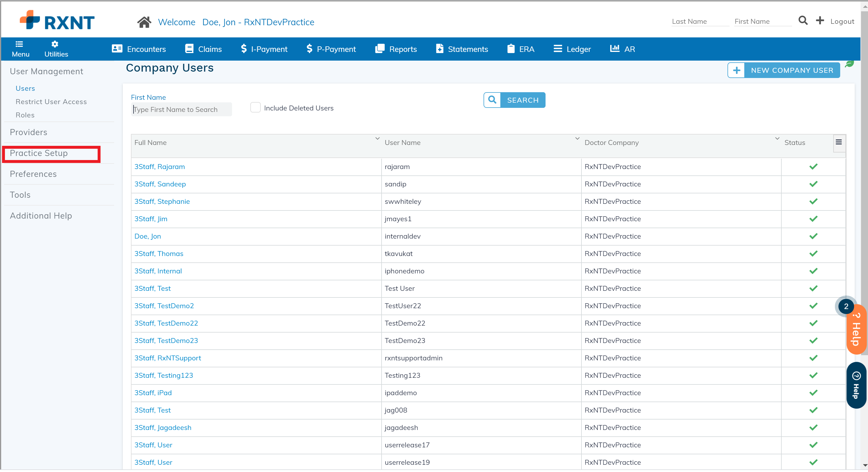Click the ERA clipboard icon
The image size is (868, 472).
point(511,48)
